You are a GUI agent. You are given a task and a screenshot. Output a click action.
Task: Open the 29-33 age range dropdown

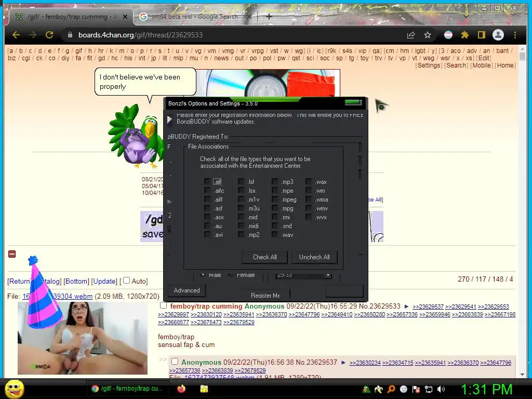point(303,275)
